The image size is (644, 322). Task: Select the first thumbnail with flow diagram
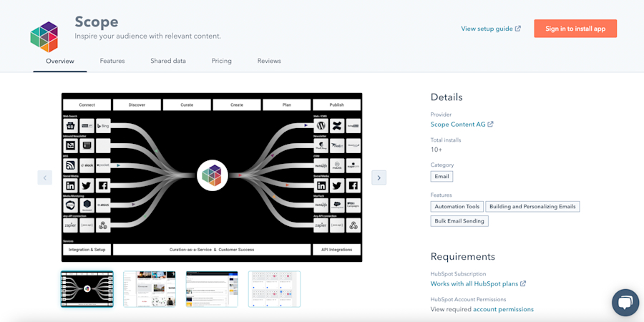tap(87, 289)
